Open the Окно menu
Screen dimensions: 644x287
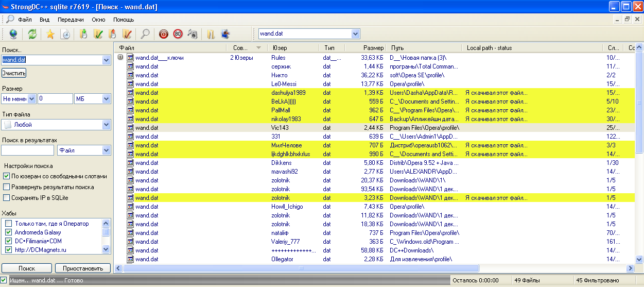99,20
